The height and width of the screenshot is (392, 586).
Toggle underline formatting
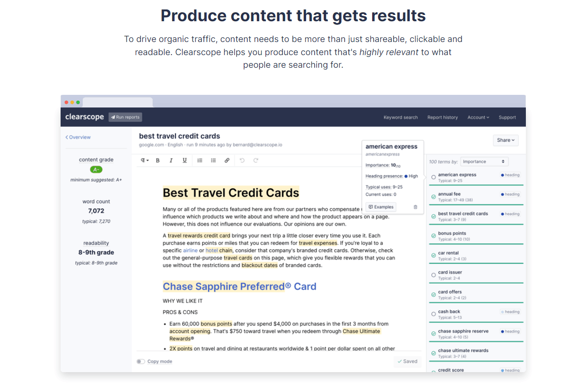(x=184, y=160)
